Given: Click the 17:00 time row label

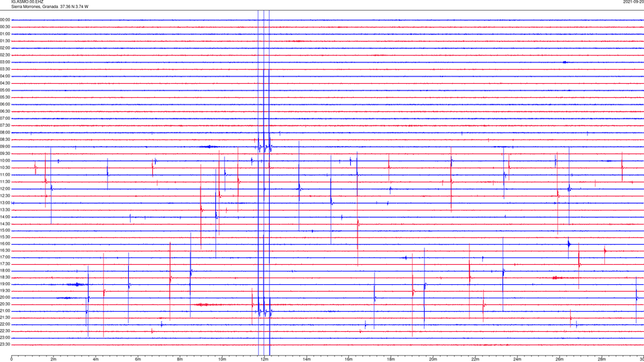Looking at the screenshot, I should [5, 257].
